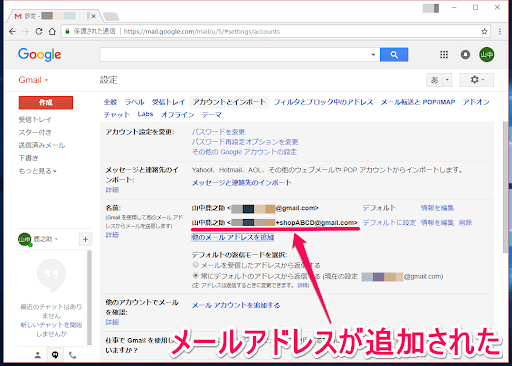Screen dimensions: 512x366
Task: Select アカウントとインポート tab
Action: click(229, 102)
